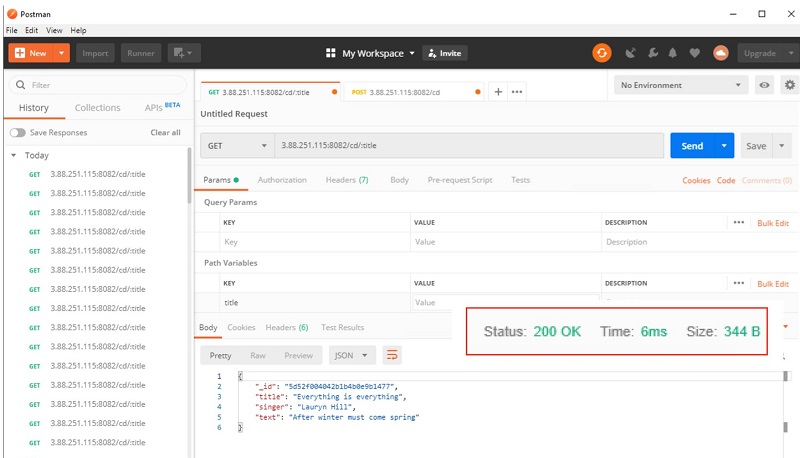Open the Edit menu
The height and width of the screenshot is (458, 800).
32,30
